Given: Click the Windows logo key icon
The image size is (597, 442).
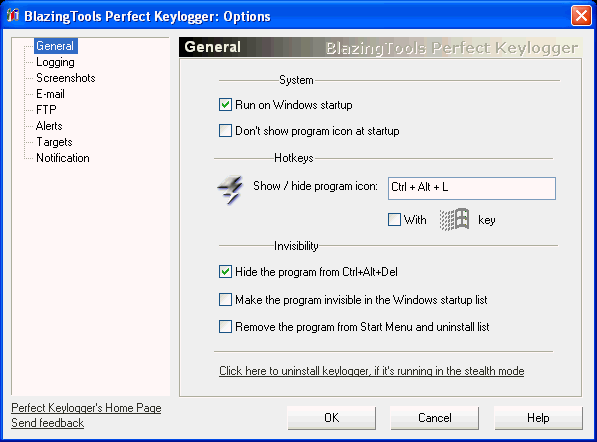Looking at the screenshot, I should click(454, 220).
